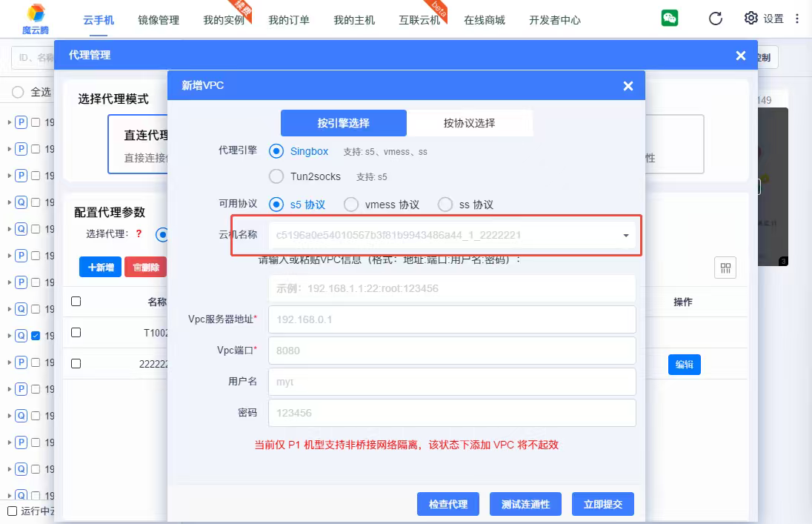
Task: Click the red question mark help icon
Action: coord(139,233)
